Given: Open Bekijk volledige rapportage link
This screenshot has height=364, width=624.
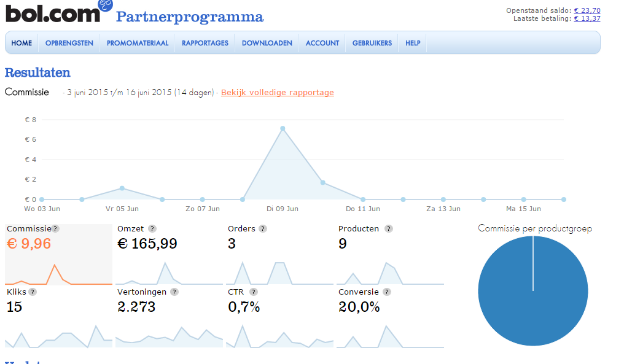Looking at the screenshot, I should pyautogui.click(x=278, y=92).
